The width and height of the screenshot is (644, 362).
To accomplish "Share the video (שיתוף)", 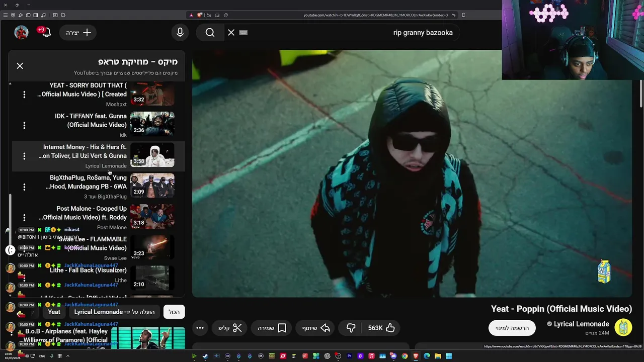I will tap(316, 328).
